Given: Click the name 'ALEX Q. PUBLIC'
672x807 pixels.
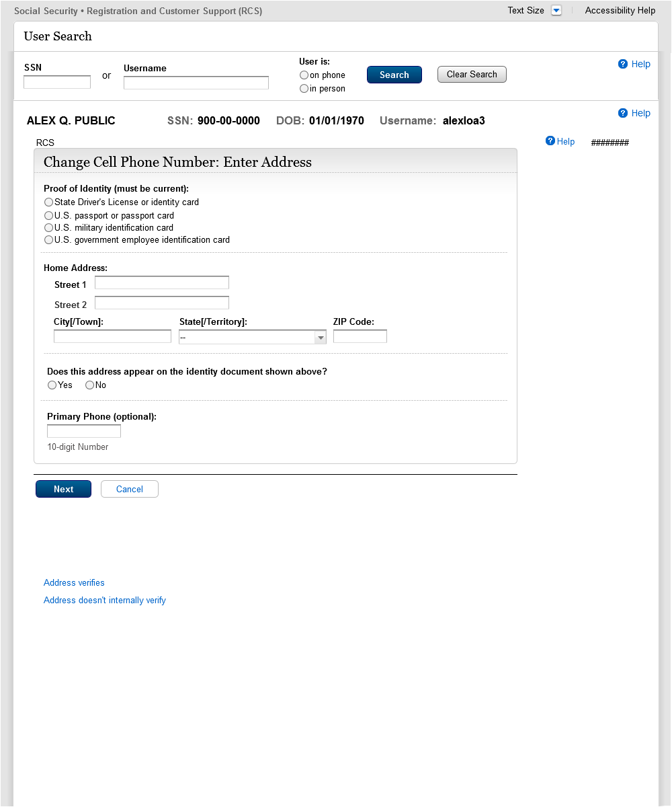Looking at the screenshot, I should (x=71, y=121).
